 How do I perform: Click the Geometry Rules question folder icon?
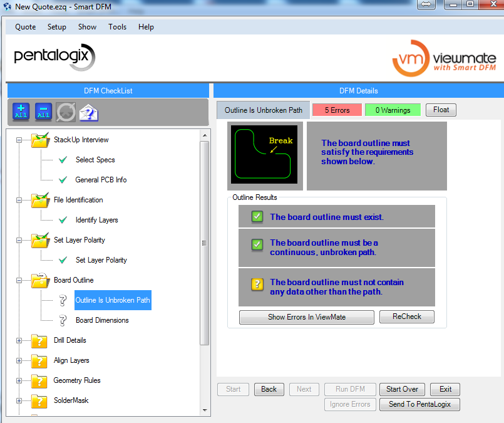[x=39, y=381]
